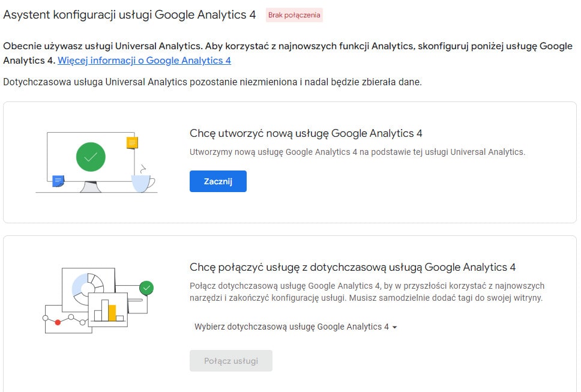Image resolution: width=581 pixels, height=392 pixels.
Task: Click the Dotychczasowa usługa Universal Analytics notice text
Action: 212,82
